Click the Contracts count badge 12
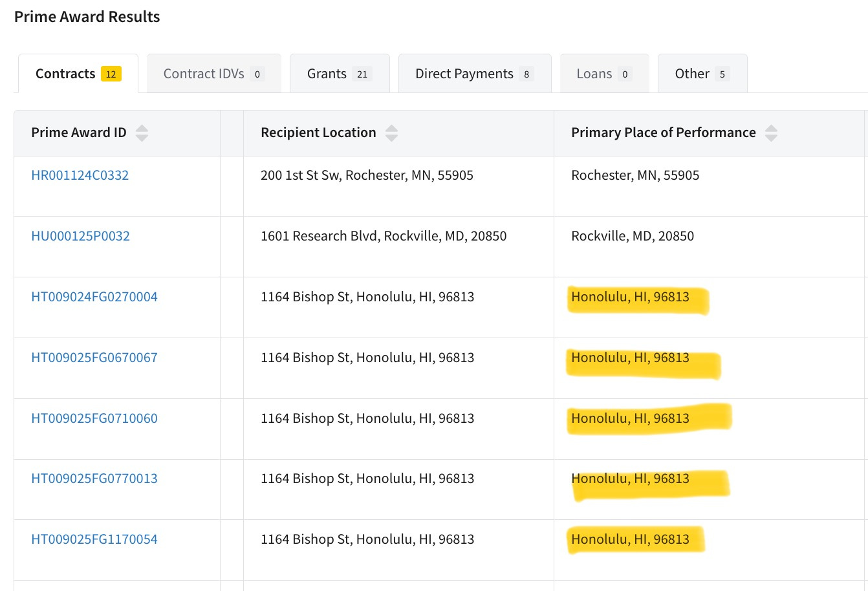 111,74
